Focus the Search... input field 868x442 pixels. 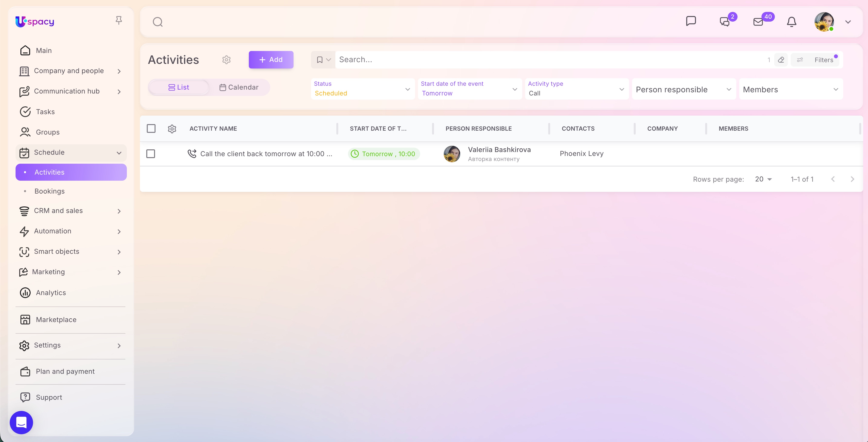click(549, 59)
